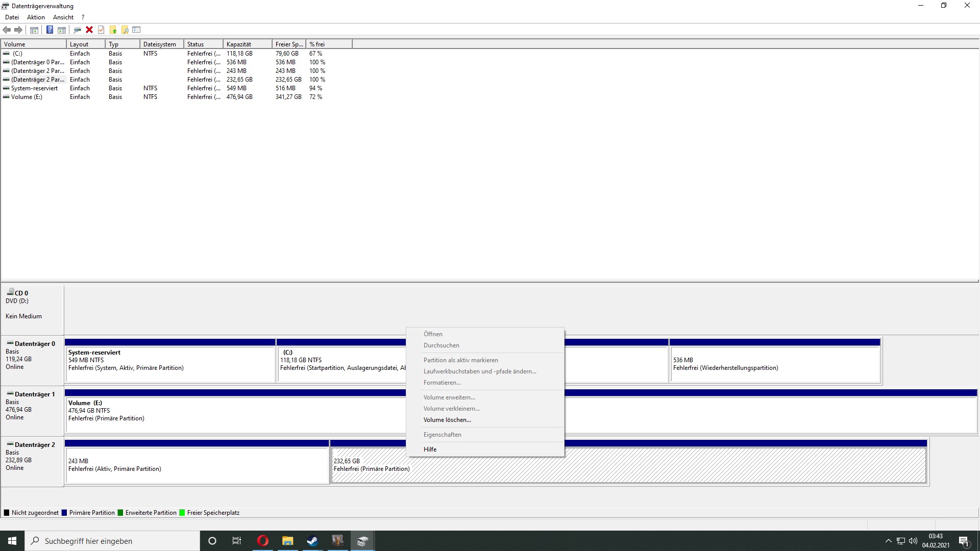Click the red X delete toolbar icon

tap(89, 30)
